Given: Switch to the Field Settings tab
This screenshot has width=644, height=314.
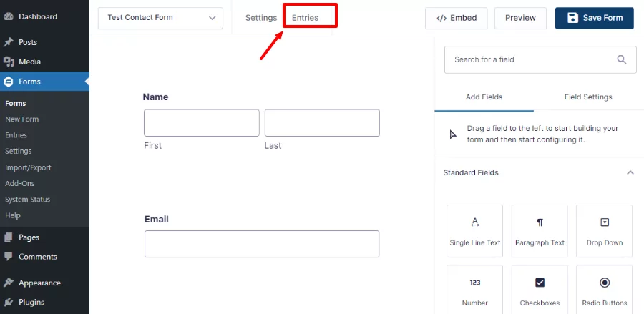Looking at the screenshot, I should click(x=588, y=97).
